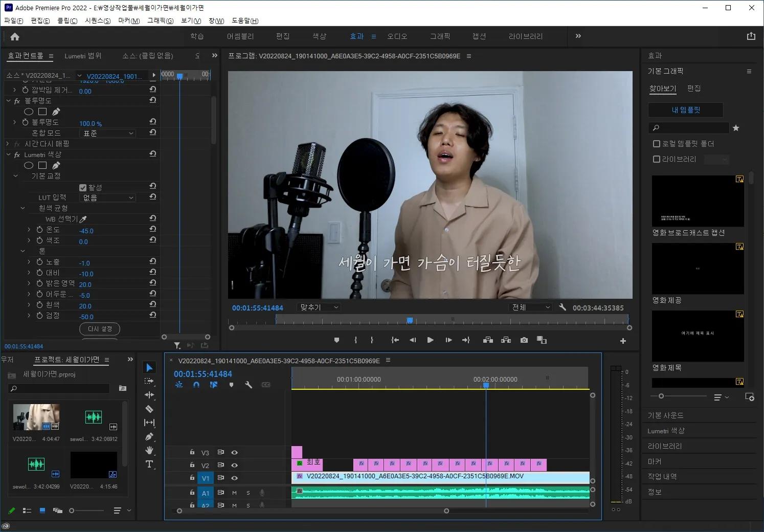Click the Add Marker icon in program monitor
This screenshot has width=764, height=532.
pos(336,340)
